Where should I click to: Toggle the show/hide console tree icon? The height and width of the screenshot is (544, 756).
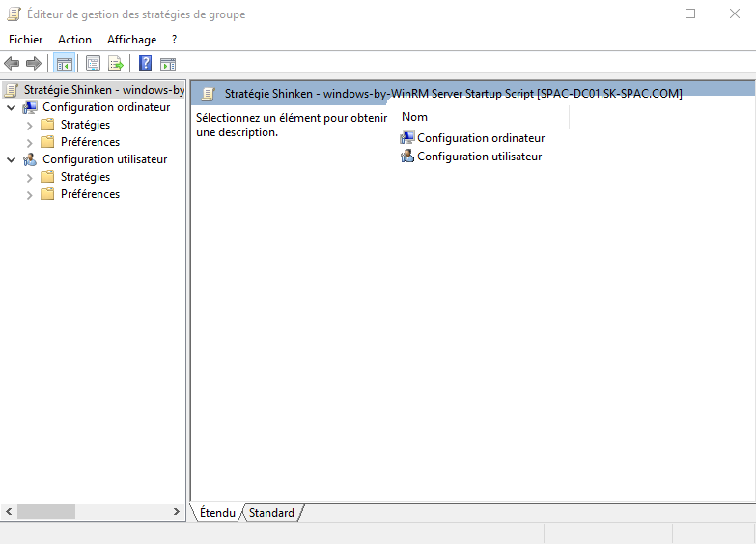click(x=64, y=64)
